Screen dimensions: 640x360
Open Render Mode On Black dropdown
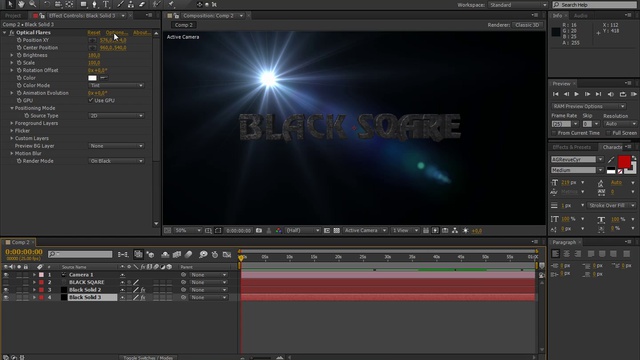coord(116,161)
